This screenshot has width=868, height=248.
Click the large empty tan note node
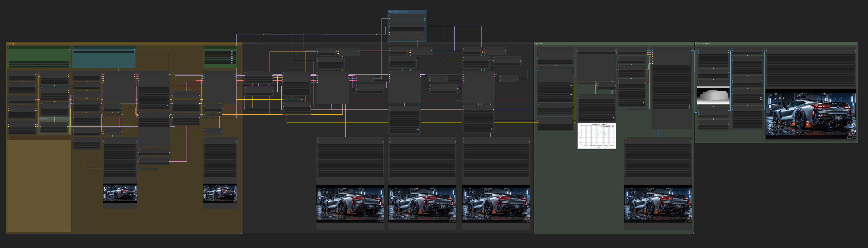[39, 185]
